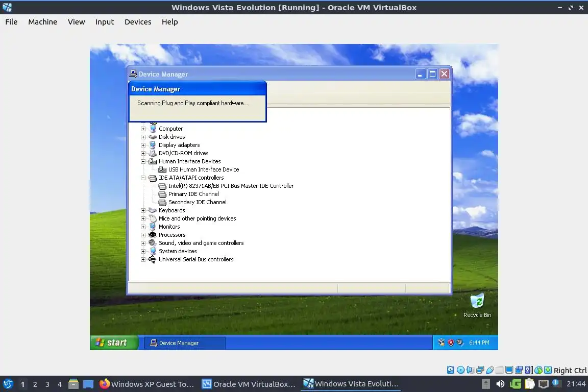Open the VirtualBox Help menu
Screen dimensions: 588x392
click(170, 22)
